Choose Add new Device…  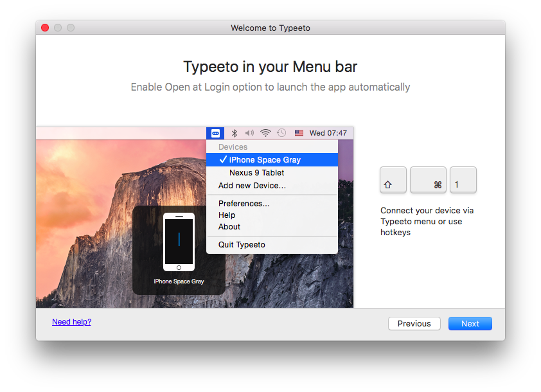click(x=272, y=186)
